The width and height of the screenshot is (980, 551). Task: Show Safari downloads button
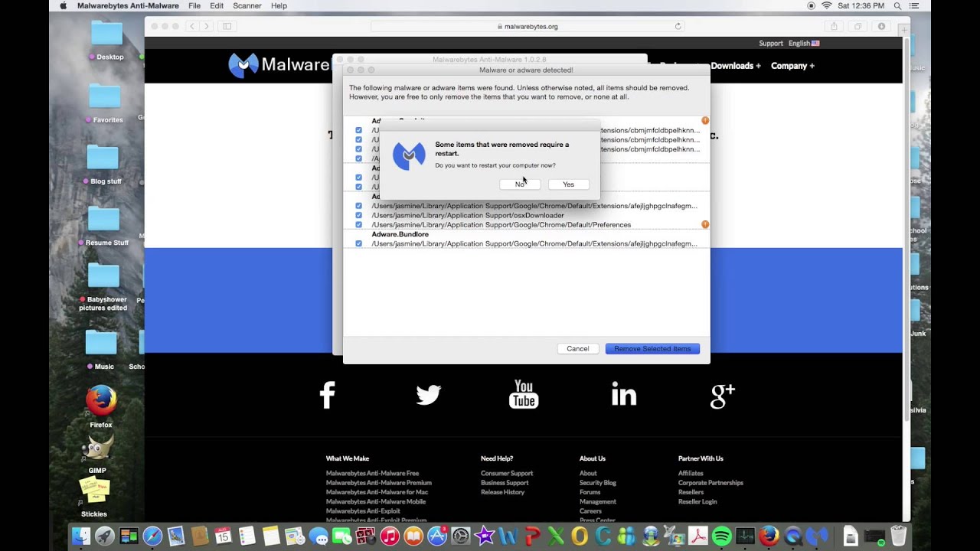pos(881,26)
